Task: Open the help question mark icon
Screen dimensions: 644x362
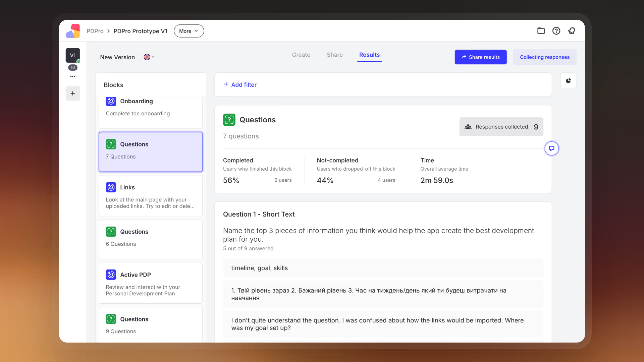Action: [x=556, y=31]
